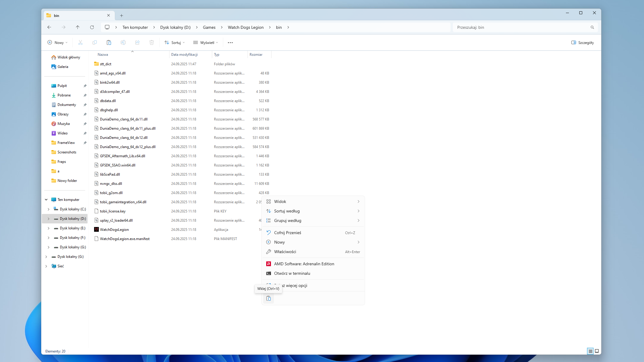Click the Paste icon in the toolbar

coord(109,43)
